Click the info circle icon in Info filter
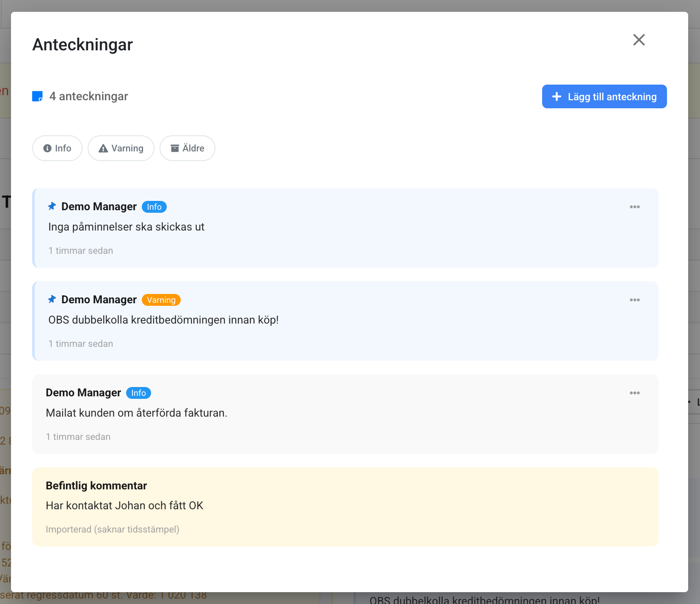700x604 pixels. [47, 148]
